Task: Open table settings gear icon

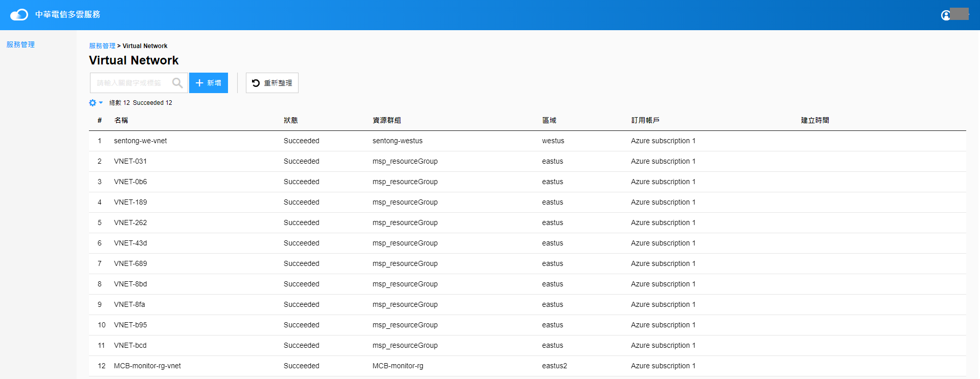Action: tap(93, 103)
